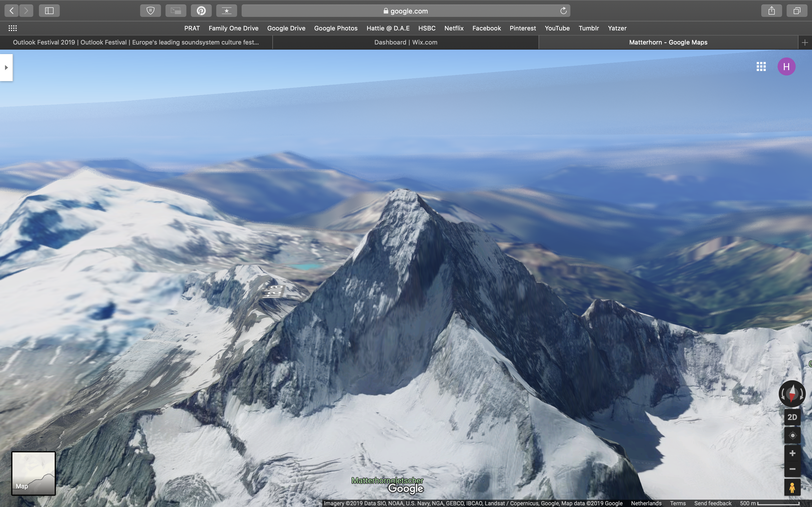Select the Street View pegman

pyautogui.click(x=792, y=488)
